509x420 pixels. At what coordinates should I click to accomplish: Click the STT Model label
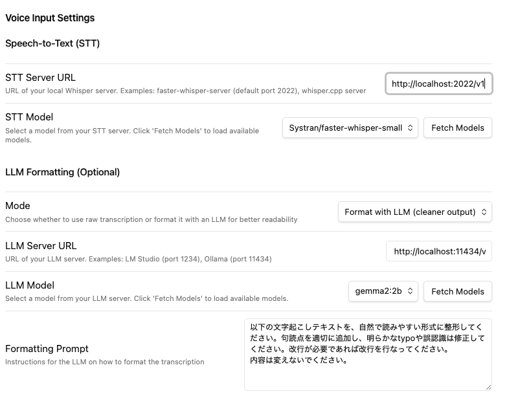[x=29, y=117]
